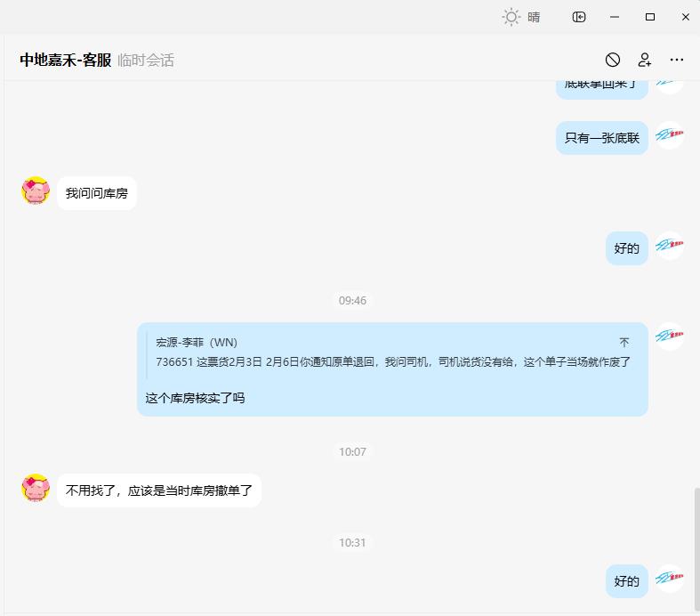Image resolution: width=700 pixels, height=616 pixels.
Task: Open the three-dots more options menu
Action: point(677,60)
